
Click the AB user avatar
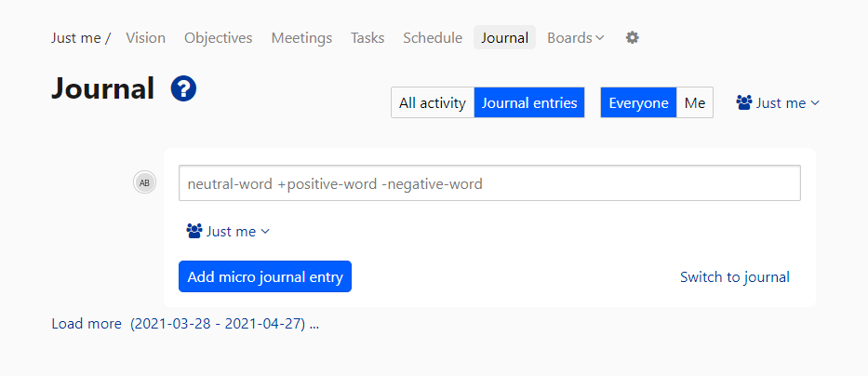tap(144, 183)
